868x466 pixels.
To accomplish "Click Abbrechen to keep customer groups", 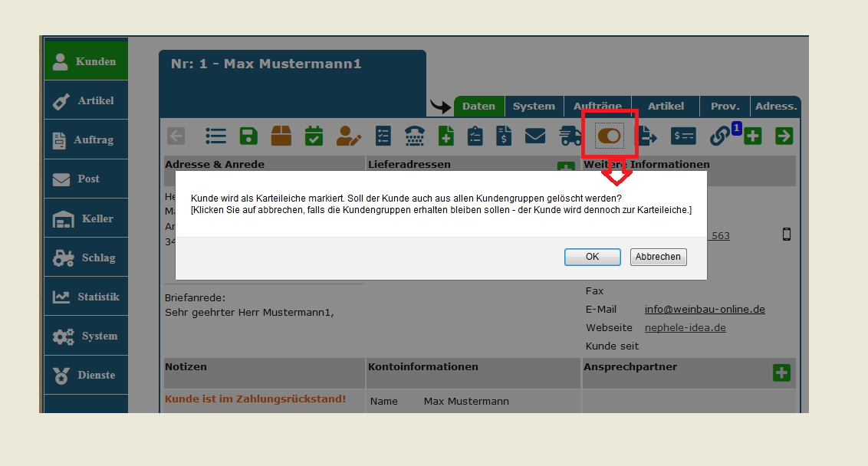I will click(x=658, y=257).
